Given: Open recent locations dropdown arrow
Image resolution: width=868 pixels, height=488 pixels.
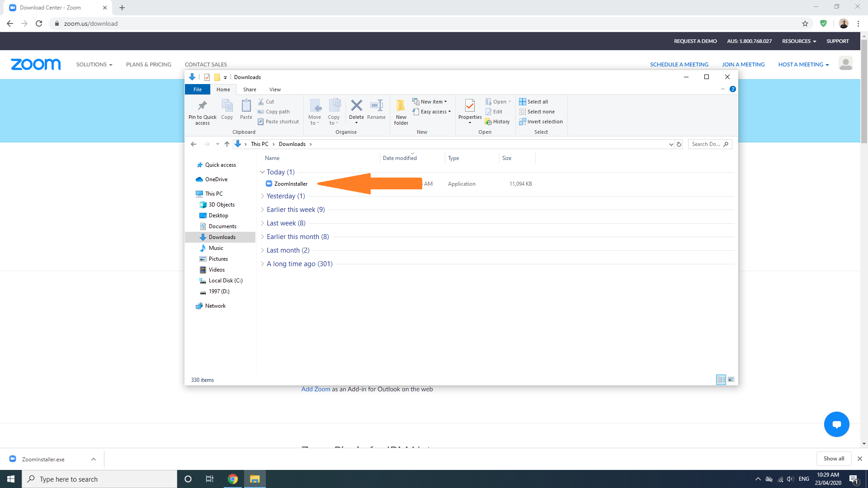Looking at the screenshot, I should pos(217,144).
